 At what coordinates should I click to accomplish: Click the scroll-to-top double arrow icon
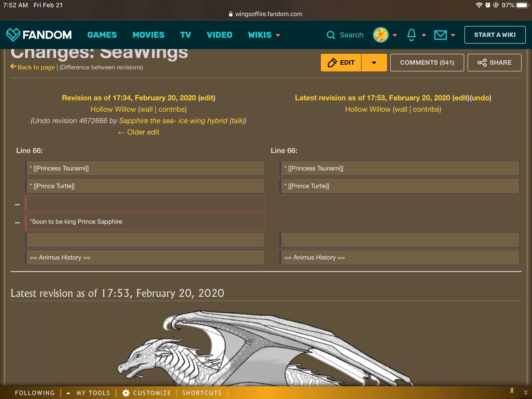coord(512,390)
